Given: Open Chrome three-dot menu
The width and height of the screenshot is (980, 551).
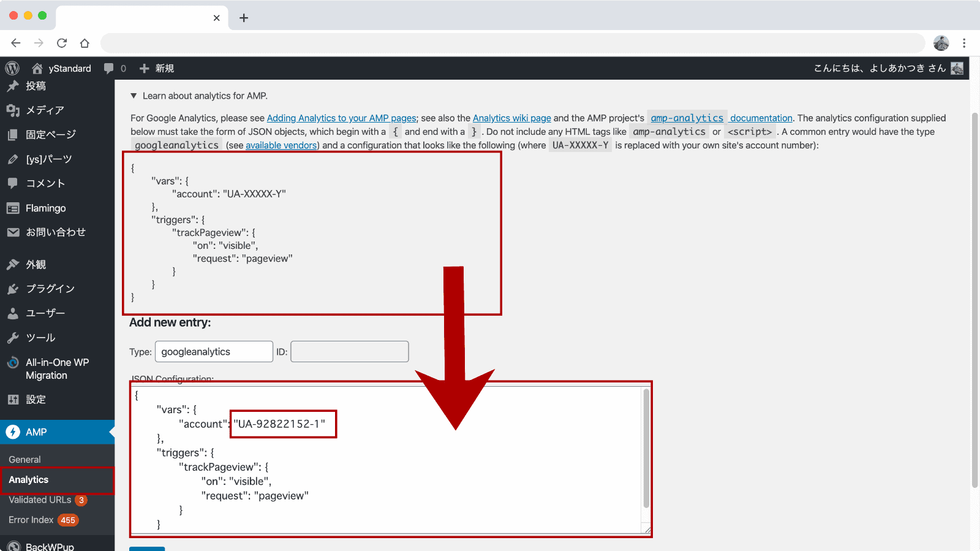Looking at the screenshot, I should 964,43.
